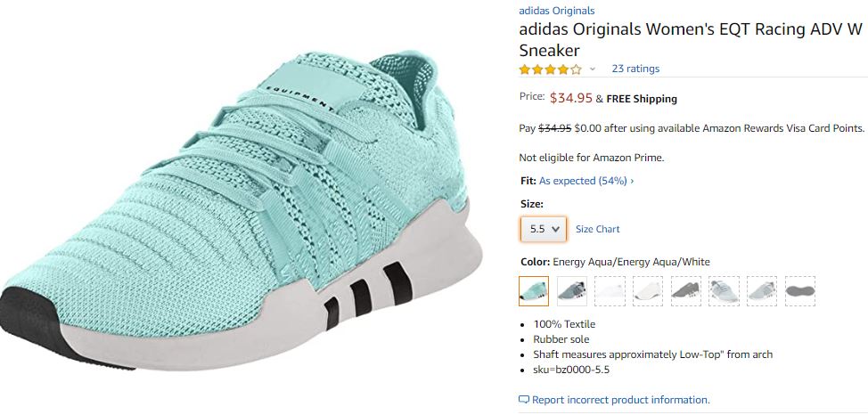Select the aqua shoe color swatch
Screen dimensions: 868x415
[534, 290]
